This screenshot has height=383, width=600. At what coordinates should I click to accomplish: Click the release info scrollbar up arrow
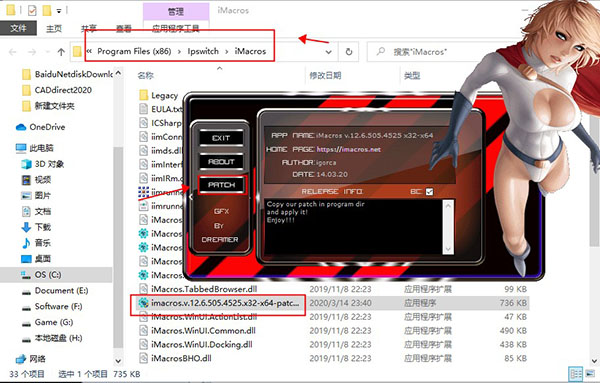[x=448, y=206]
